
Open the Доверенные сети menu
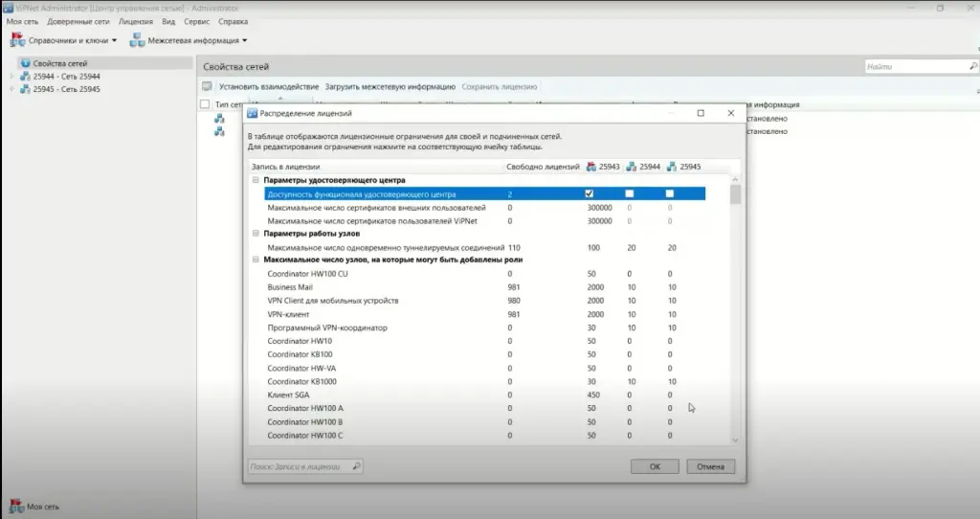(x=78, y=21)
